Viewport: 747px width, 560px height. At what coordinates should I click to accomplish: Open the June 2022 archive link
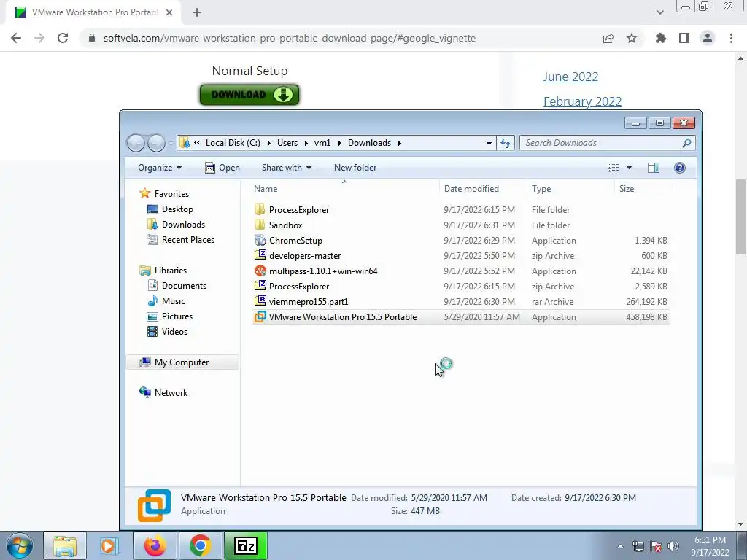coord(570,77)
